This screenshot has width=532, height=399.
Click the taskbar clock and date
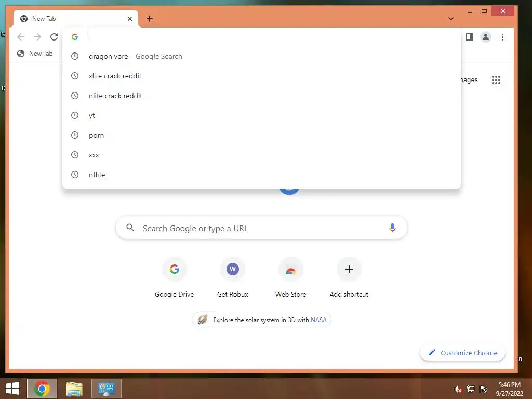[509, 389]
